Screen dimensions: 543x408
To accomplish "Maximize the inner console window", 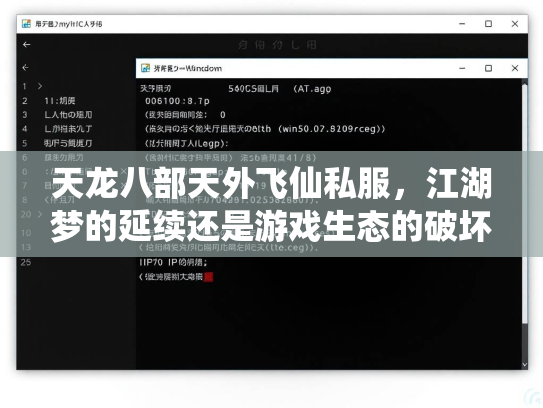I will 488,68.
